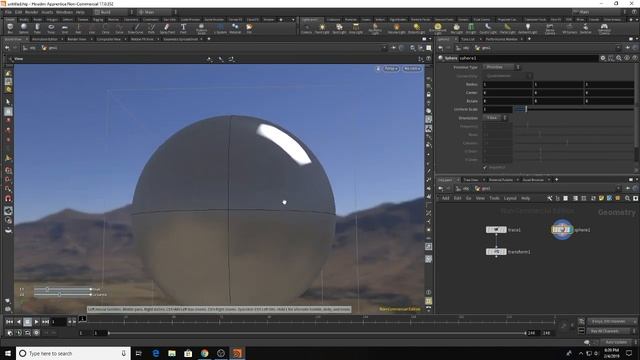
Task: Toggle the yellow sticky note icon in network toolbar
Action: (x=601, y=198)
